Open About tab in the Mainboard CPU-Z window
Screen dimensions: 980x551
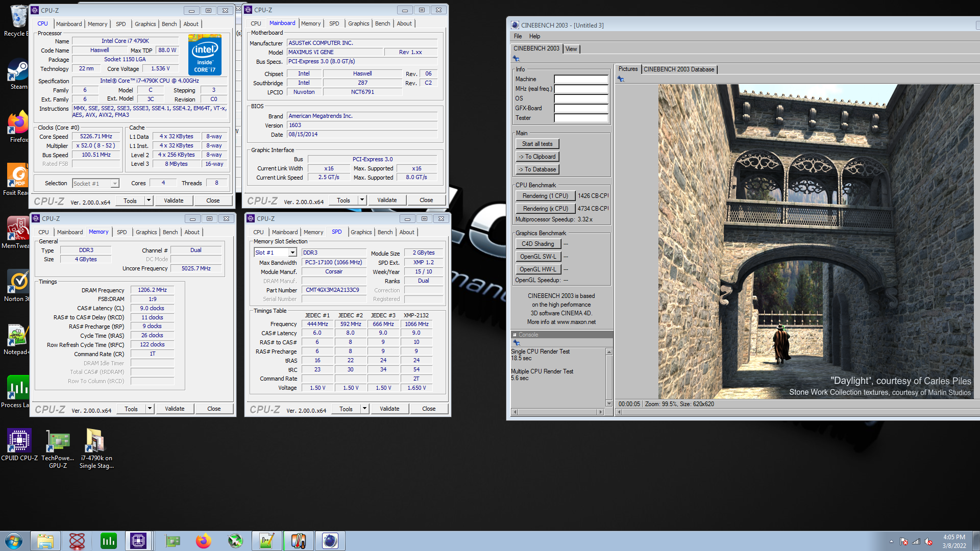(404, 23)
